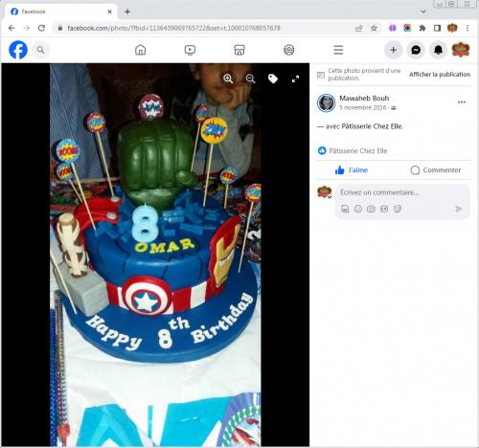
Task: Close the Facebook tab
Action: tap(109, 11)
